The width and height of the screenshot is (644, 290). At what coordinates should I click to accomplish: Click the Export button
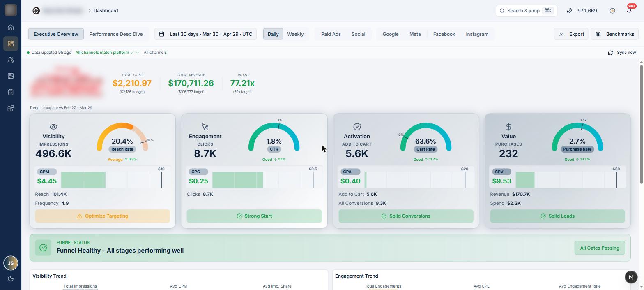[571, 34]
